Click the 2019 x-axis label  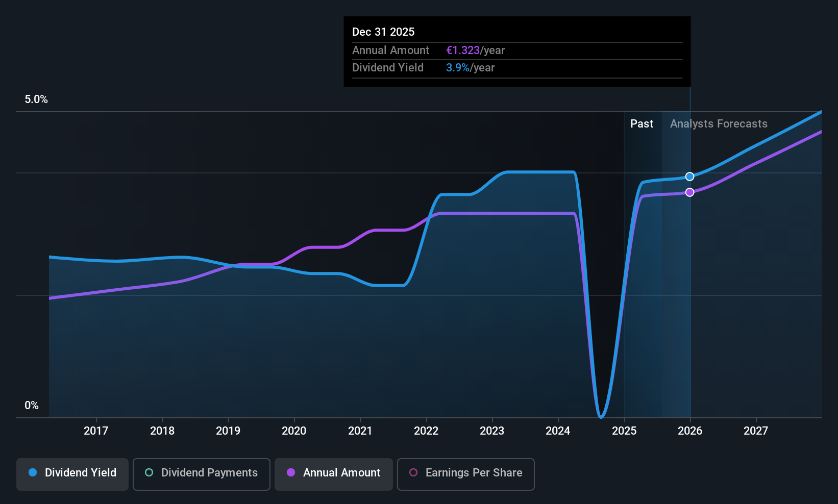coord(228,431)
